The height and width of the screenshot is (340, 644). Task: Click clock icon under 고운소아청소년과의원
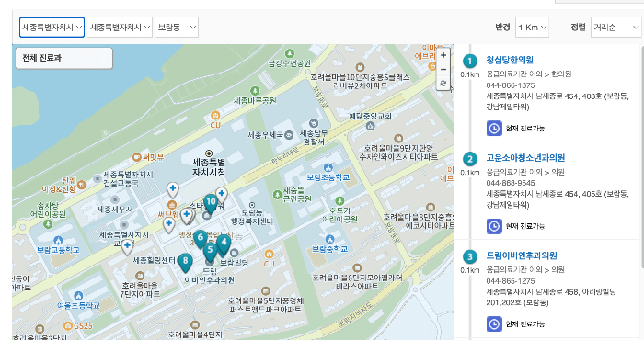click(494, 226)
